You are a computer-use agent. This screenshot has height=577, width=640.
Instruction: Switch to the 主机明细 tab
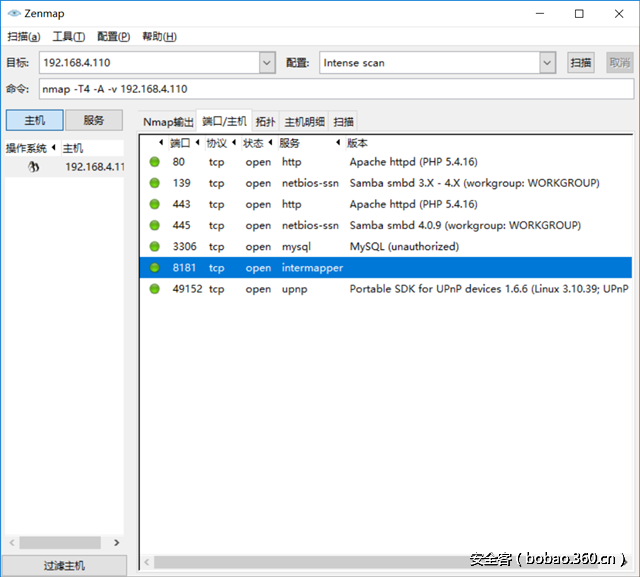coord(304,122)
